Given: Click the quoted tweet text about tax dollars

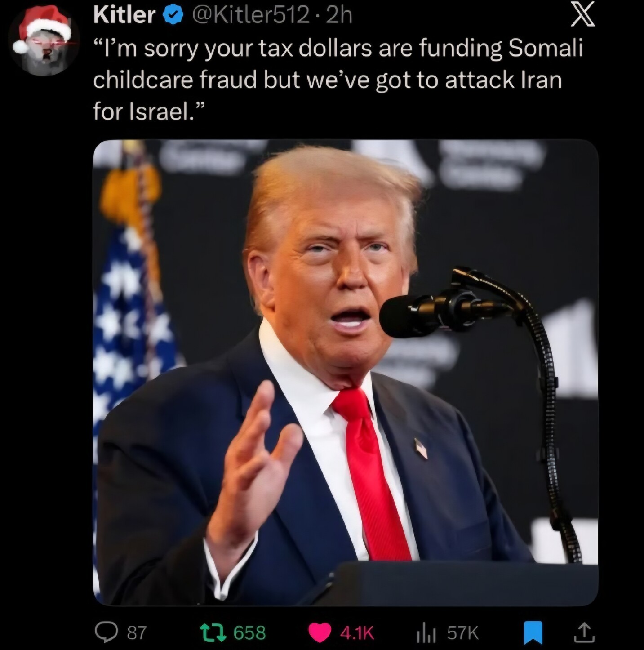Looking at the screenshot, I should pyautogui.click(x=338, y=79).
